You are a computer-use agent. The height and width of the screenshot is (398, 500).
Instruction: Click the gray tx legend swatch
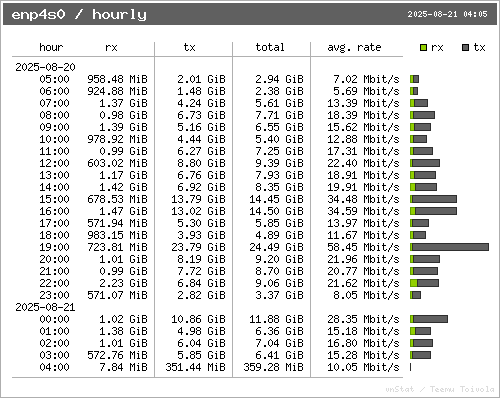(x=466, y=48)
